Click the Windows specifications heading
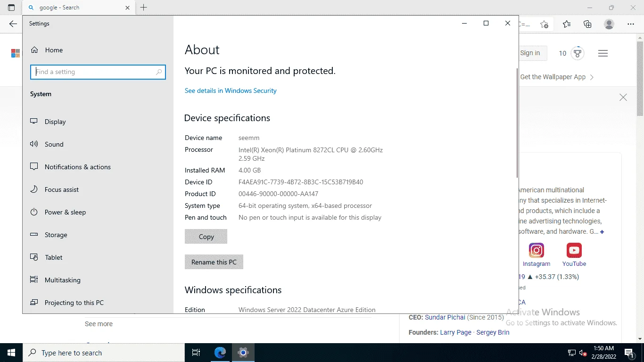 click(x=233, y=290)
